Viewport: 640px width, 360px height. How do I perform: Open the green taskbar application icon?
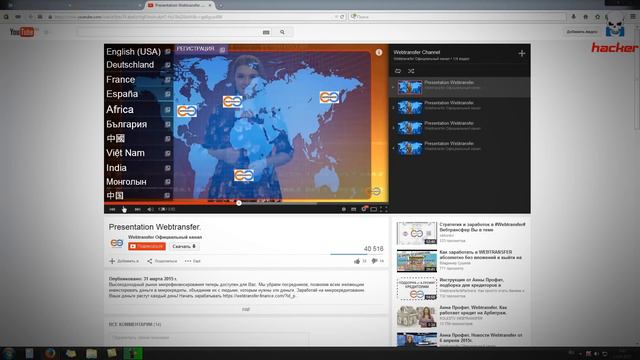[x=133, y=353]
